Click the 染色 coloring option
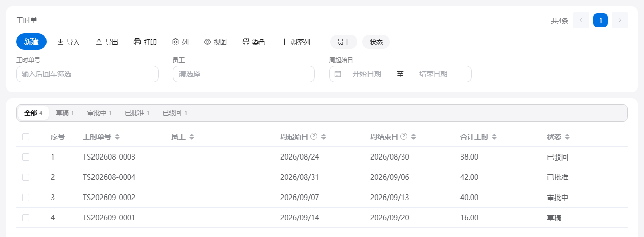 [x=254, y=42]
